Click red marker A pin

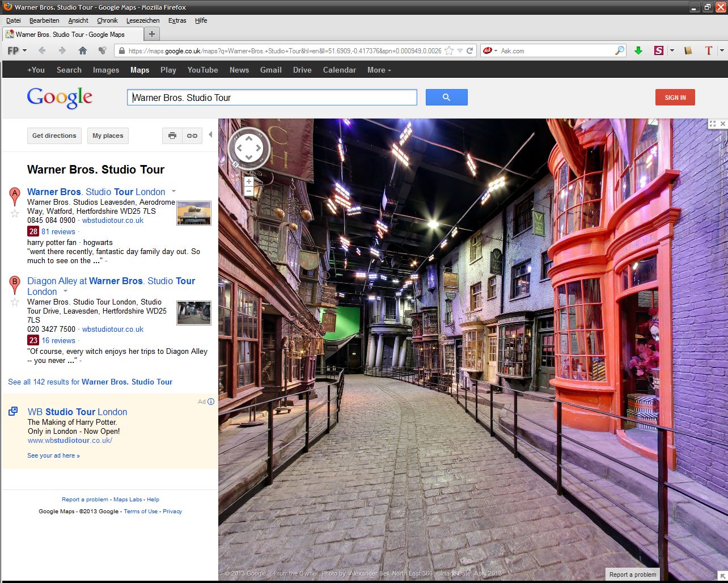(15, 196)
